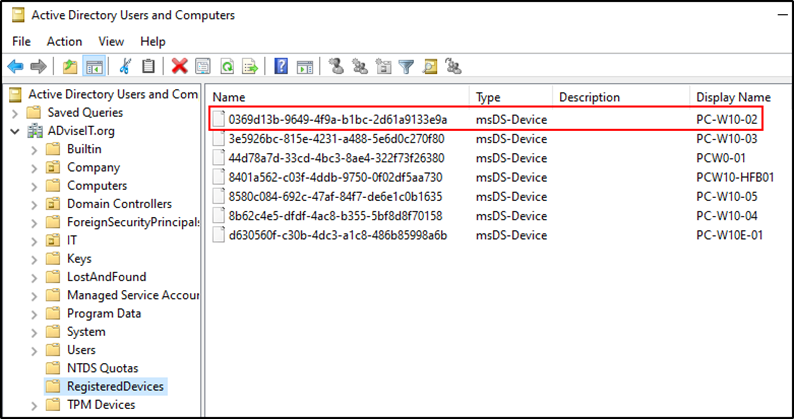Expand the Domain Controllers tree node
The image size is (794, 419).
point(34,205)
